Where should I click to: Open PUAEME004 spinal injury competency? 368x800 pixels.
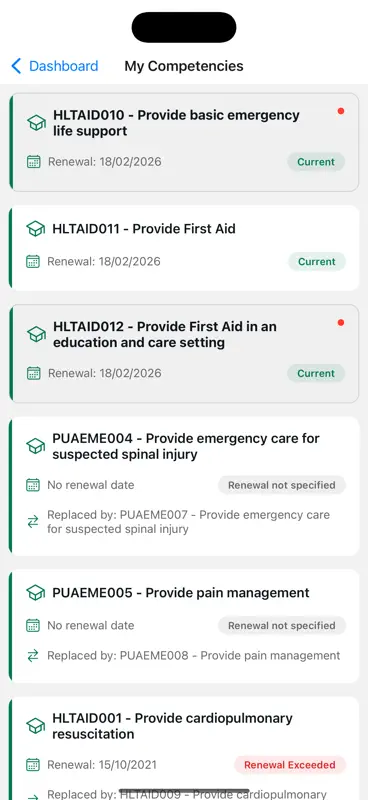184,486
